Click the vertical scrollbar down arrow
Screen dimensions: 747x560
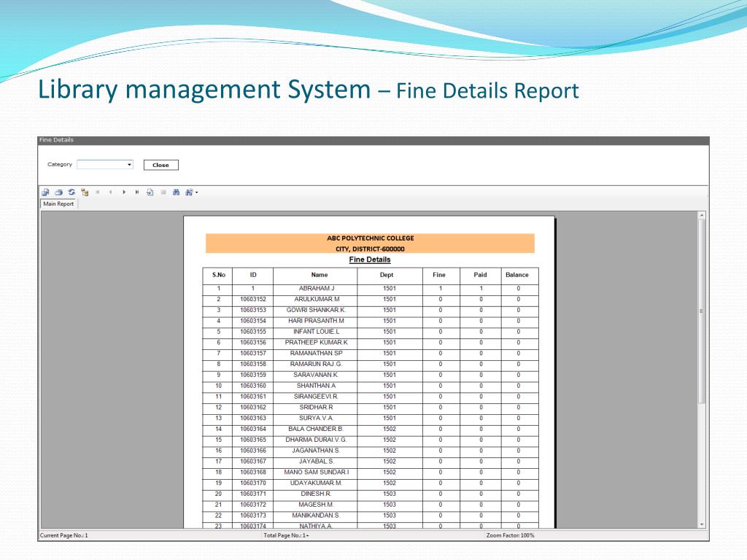coord(701,524)
